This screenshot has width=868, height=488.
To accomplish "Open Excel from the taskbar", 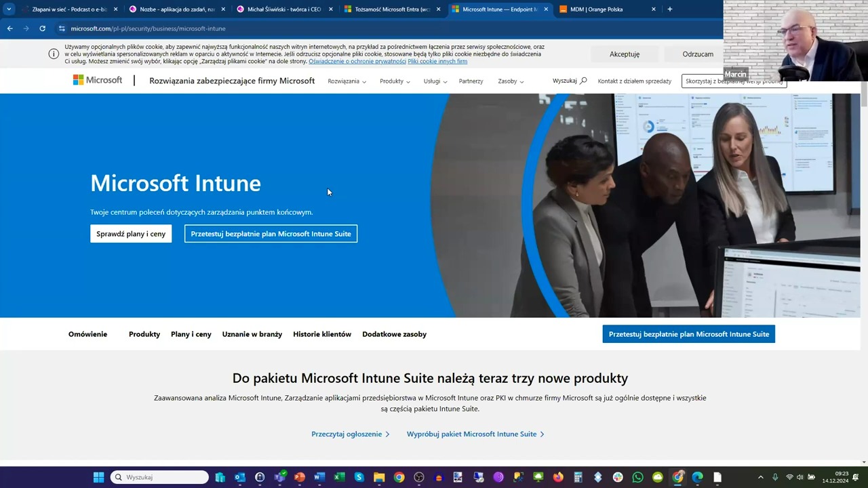I will pyautogui.click(x=339, y=477).
